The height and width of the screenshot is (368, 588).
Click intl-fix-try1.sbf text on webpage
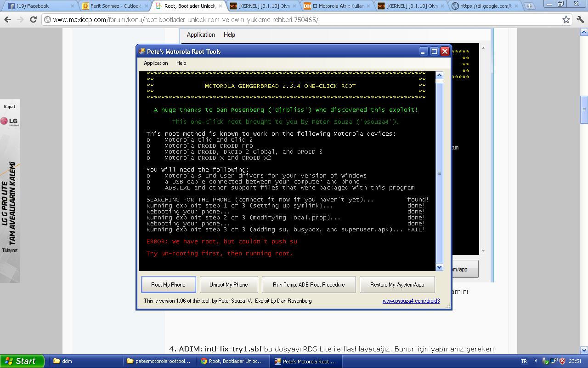pyautogui.click(x=233, y=349)
